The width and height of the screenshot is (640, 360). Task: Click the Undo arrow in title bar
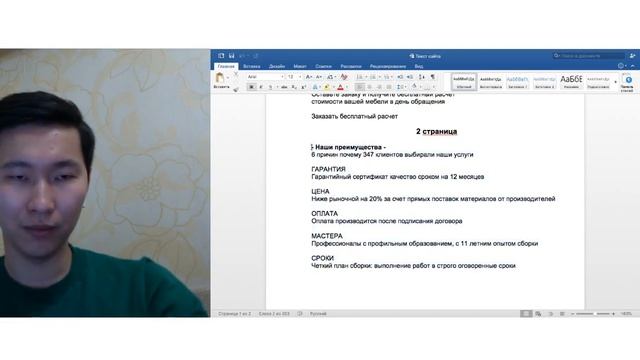[242, 56]
